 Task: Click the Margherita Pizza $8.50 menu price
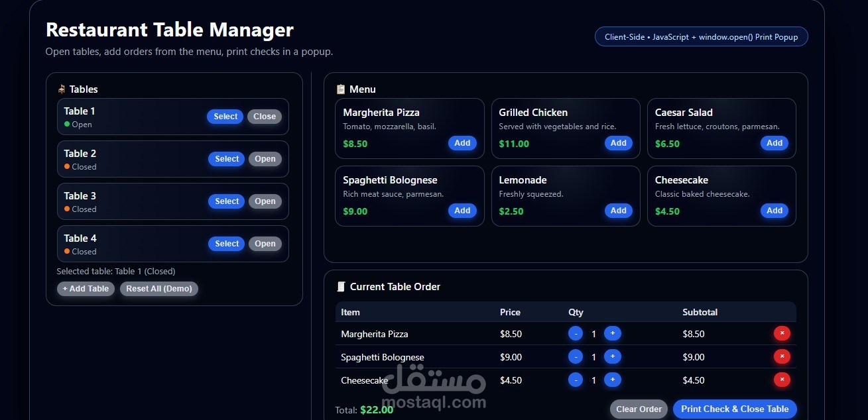tap(355, 144)
